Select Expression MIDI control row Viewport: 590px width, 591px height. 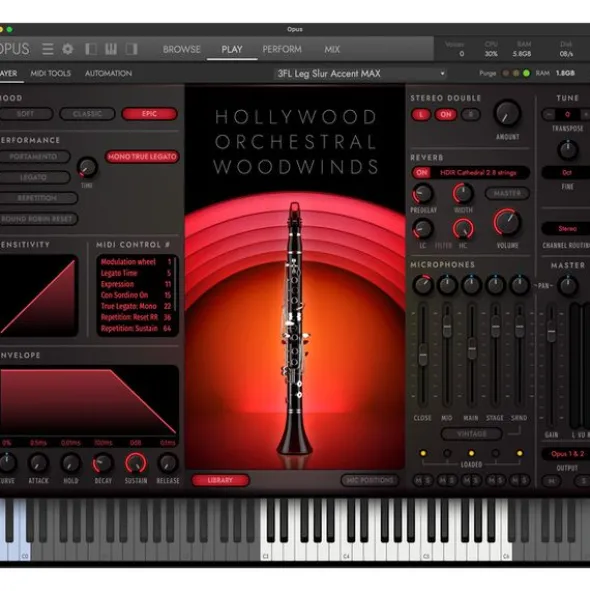pyautogui.click(x=136, y=284)
